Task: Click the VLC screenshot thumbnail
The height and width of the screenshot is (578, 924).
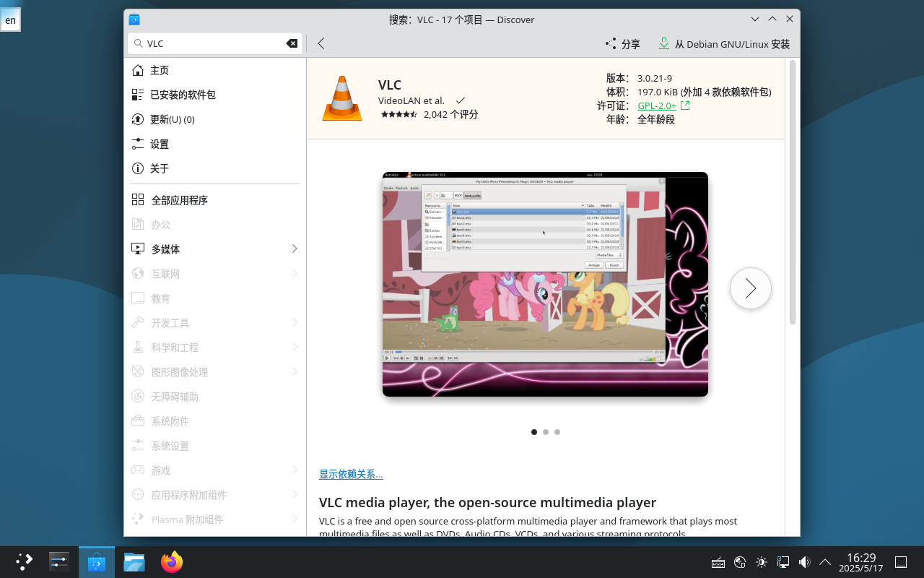Action: (x=545, y=284)
